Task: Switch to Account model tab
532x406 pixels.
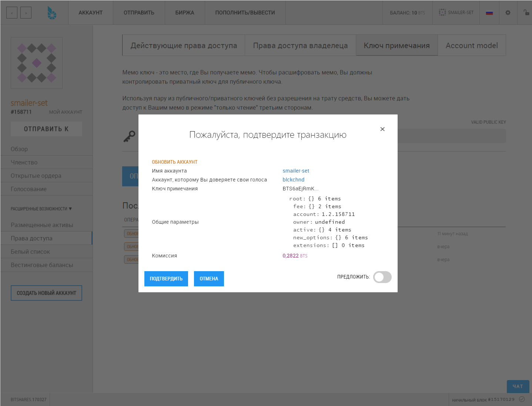Action: pyautogui.click(x=472, y=46)
